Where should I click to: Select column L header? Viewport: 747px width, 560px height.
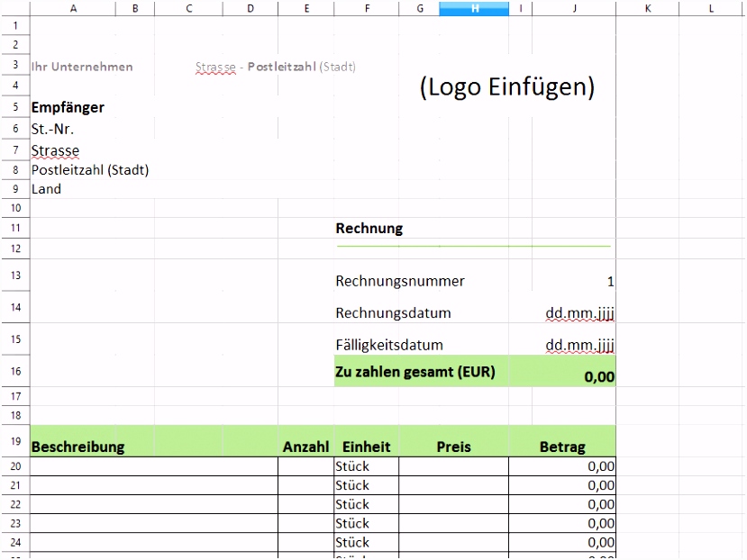(711, 8)
